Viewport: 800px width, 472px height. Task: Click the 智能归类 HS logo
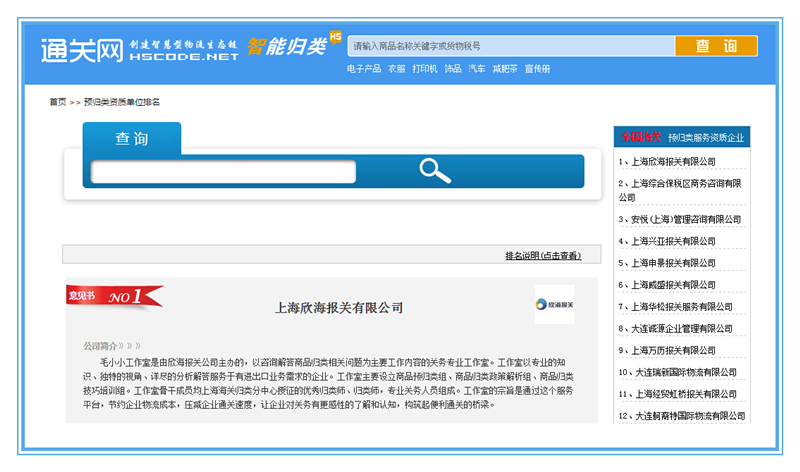pos(294,44)
